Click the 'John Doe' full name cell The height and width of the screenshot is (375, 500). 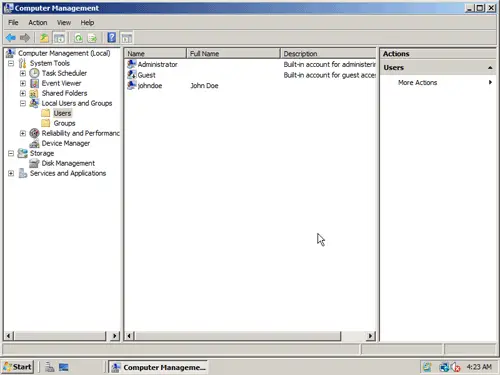204,86
